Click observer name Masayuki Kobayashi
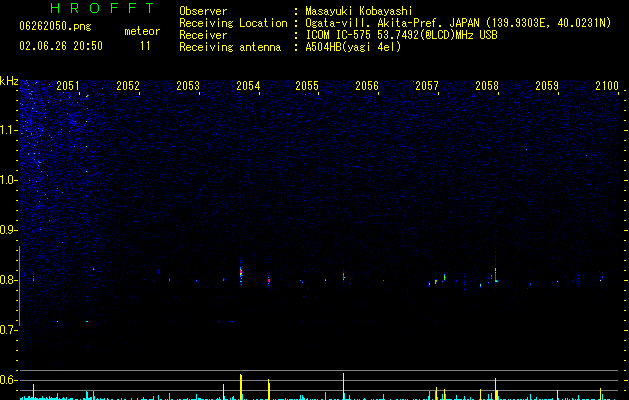 [359, 11]
